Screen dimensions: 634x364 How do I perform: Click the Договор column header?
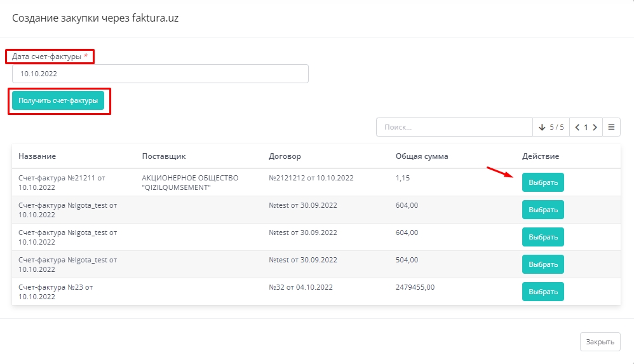click(x=285, y=156)
